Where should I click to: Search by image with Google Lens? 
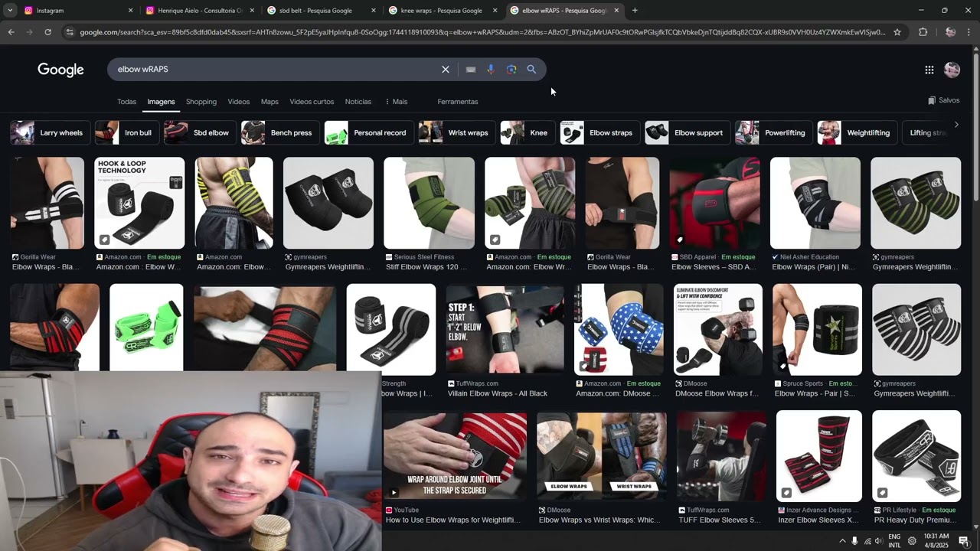point(511,69)
